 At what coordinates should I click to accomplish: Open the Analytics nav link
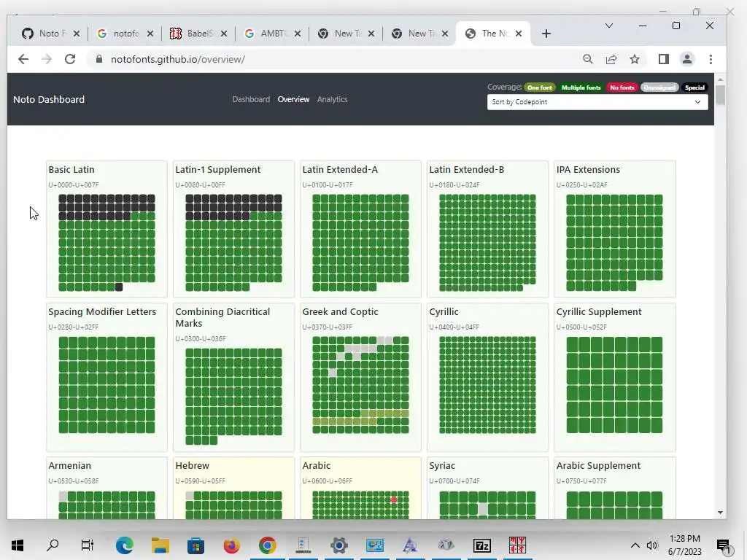point(332,99)
